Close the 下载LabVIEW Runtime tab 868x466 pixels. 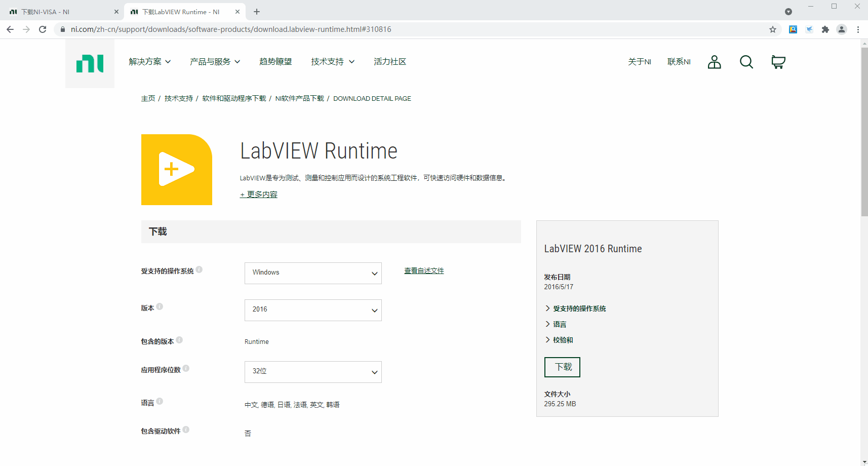[237, 12]
